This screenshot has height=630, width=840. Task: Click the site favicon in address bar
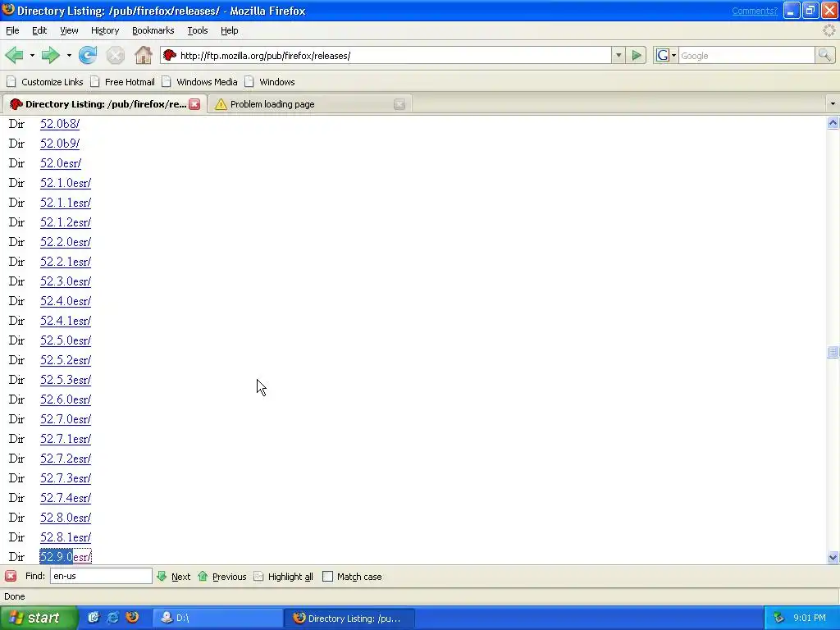tap(170, 55)
